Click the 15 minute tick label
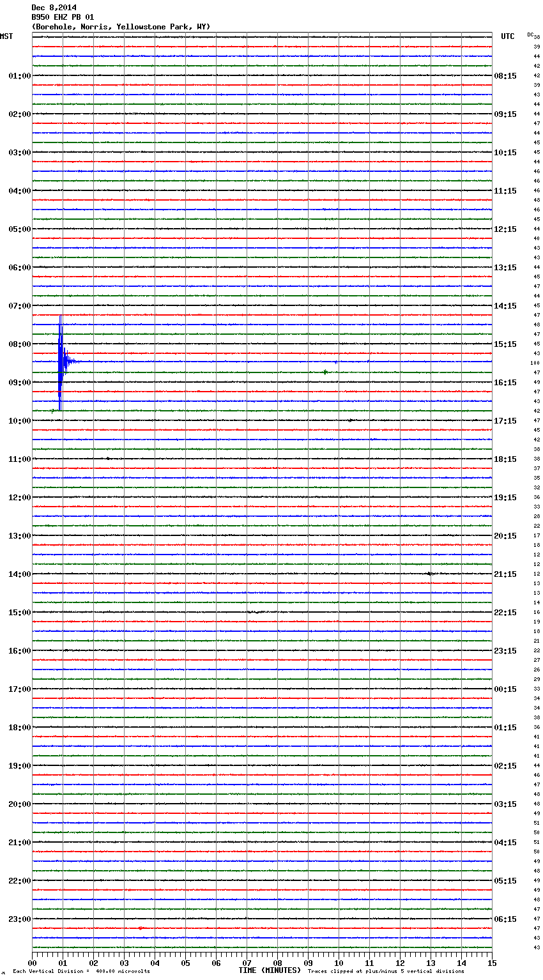The width and height of the screenshot is (543, 980). tap(491, 963)
